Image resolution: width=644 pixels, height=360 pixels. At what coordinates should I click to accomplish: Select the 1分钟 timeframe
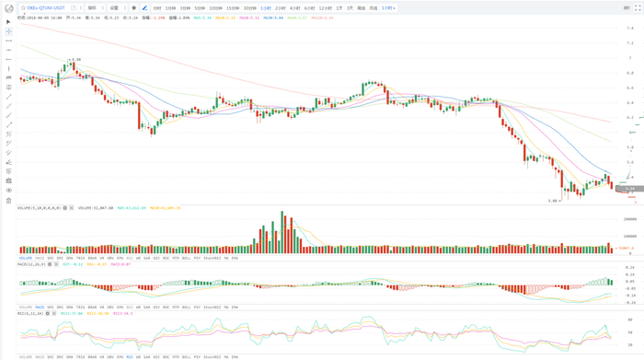(x=170, y=7)
